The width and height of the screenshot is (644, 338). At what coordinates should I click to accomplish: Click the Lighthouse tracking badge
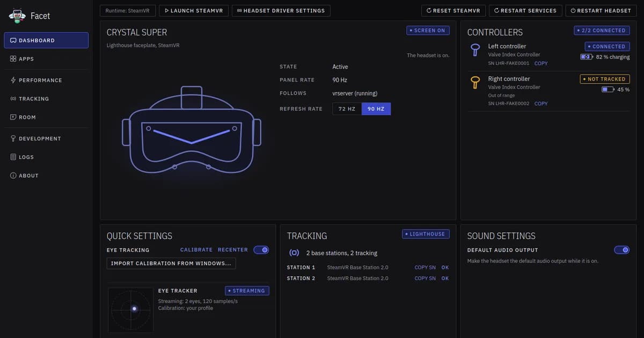point(426,234)
